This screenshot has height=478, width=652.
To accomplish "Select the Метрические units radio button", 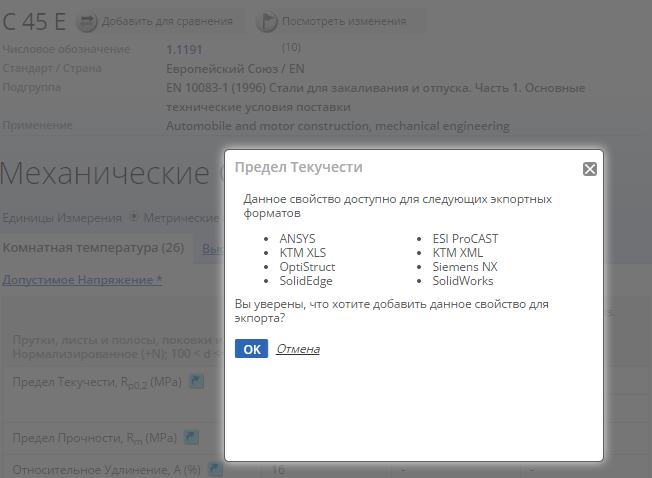I will pyautogui.click(x=134, y=217).
